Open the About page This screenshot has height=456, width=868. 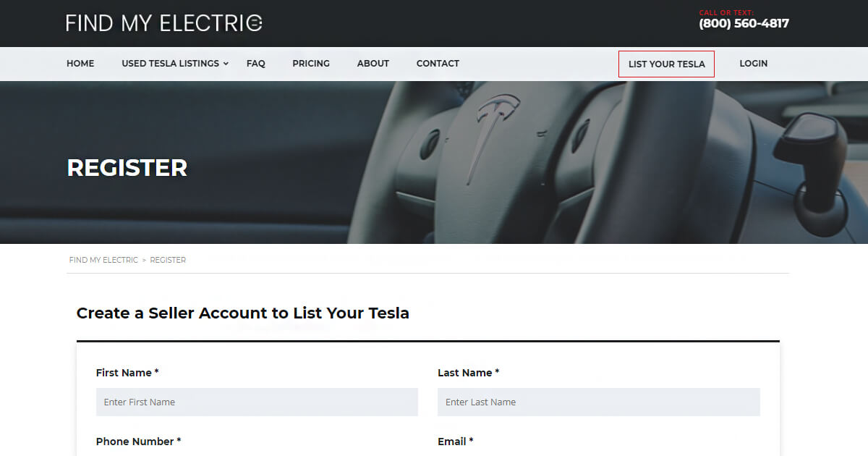click(x=373, y=64)
